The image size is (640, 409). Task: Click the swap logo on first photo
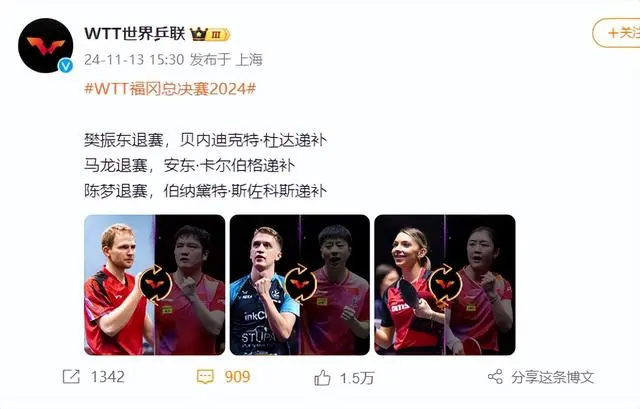(x=155, y=285)
